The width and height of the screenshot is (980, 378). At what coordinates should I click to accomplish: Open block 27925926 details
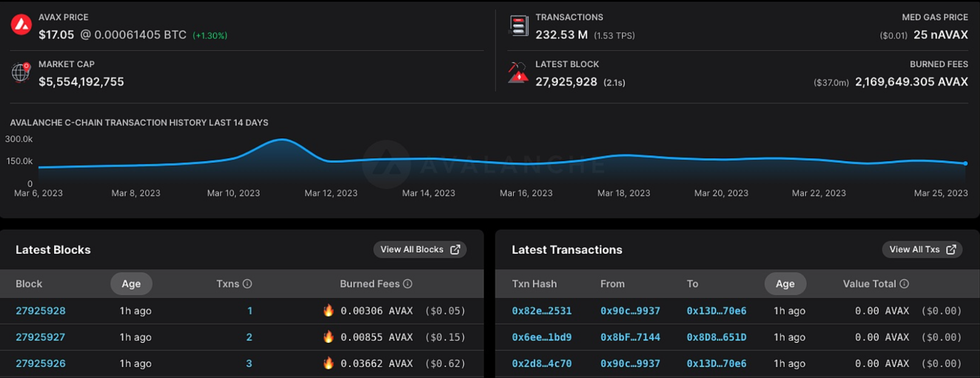point(40,363)
